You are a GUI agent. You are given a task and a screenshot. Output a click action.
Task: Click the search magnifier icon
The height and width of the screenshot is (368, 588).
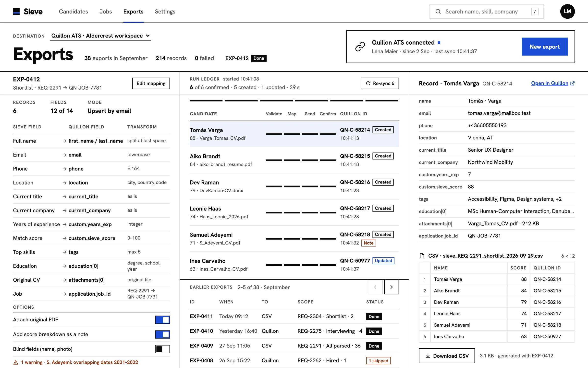(x=438, y=12)
